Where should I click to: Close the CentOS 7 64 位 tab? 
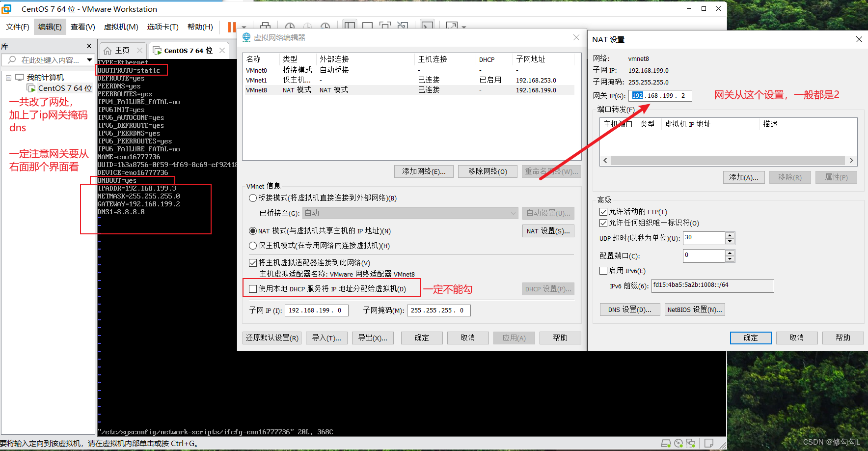(x=222, y=50)
